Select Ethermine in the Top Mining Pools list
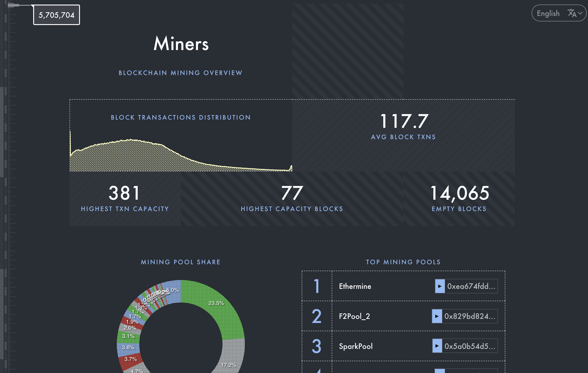The image size is (588, 373). pyautogui.click(x=355, y=286)
